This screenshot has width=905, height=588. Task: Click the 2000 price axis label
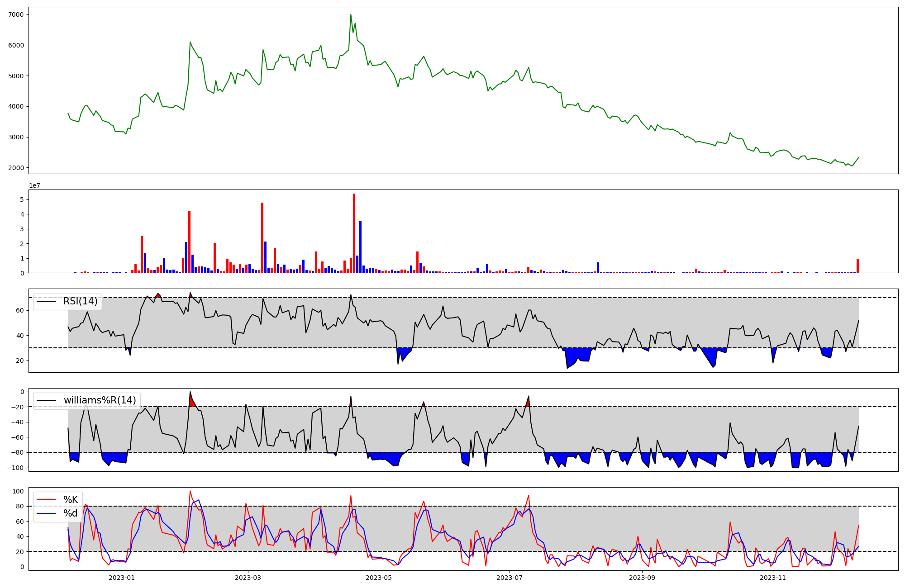(x=17, y=168)
